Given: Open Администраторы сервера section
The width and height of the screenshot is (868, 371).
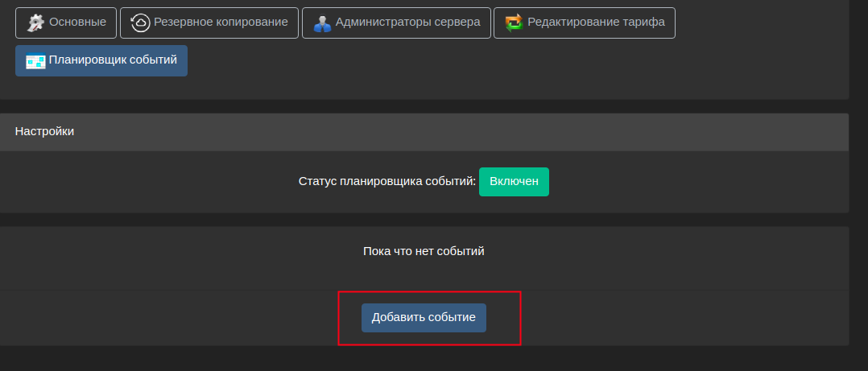Looking at the screenshot, I should [x=396, y=23].
